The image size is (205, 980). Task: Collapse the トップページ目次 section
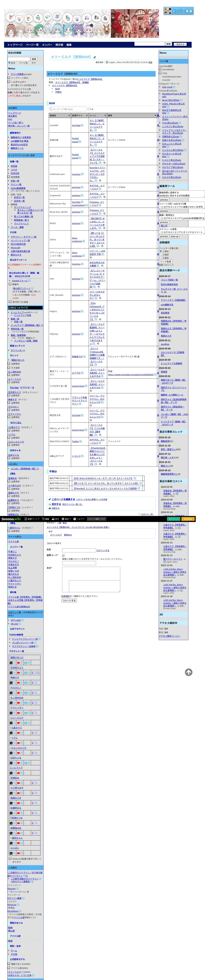coord(9,78)
